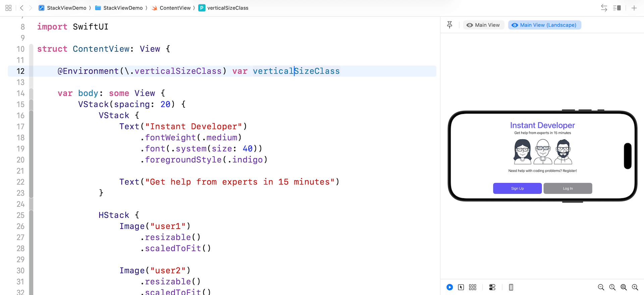Open the related items grid menu
644x295 pixels.
8,8
